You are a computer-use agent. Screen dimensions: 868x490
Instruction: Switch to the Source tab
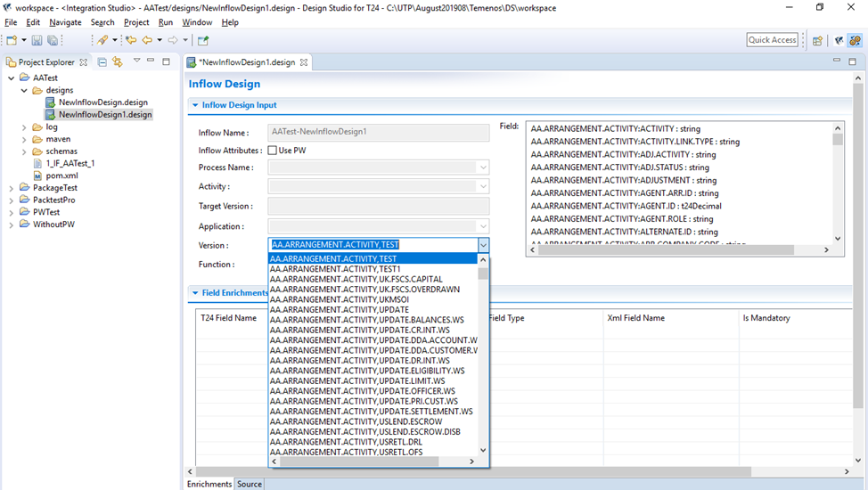point(250,484)
